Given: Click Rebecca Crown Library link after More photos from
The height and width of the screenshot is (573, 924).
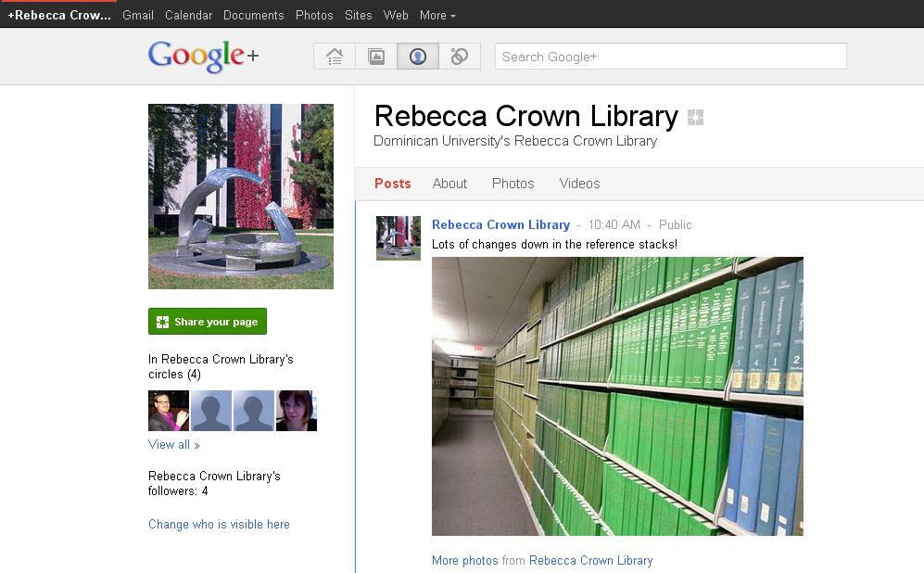Looking at the screenshot, I should coord(591,560).
